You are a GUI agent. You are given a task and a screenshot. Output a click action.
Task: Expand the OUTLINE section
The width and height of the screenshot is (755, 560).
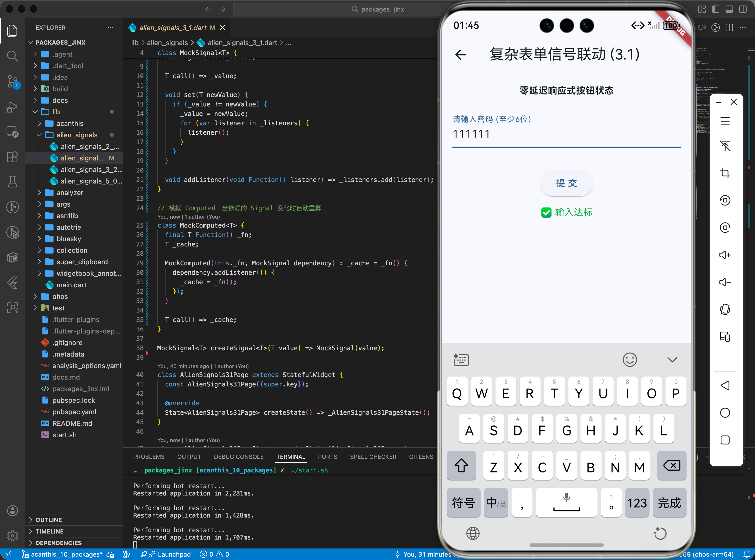coord(49,520)
